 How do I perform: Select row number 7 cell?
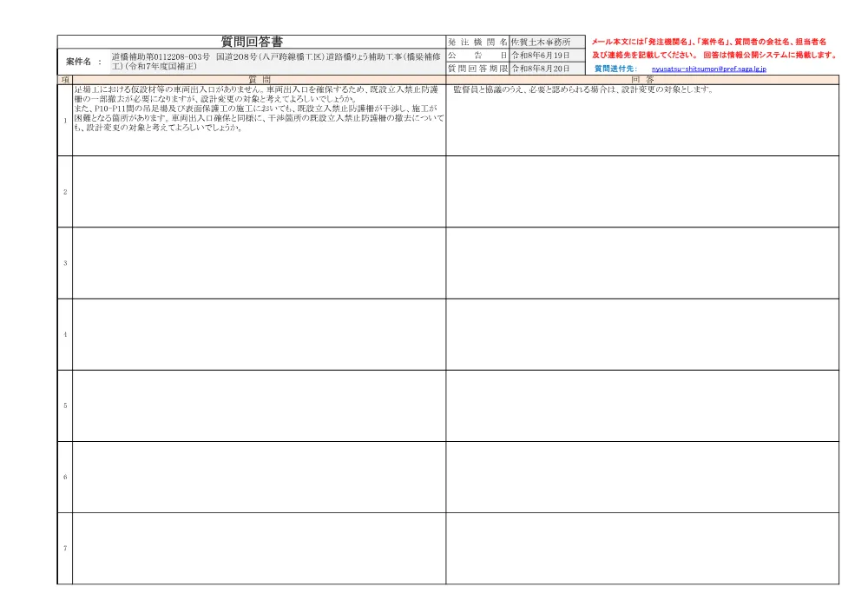click(x=65, y=548)
